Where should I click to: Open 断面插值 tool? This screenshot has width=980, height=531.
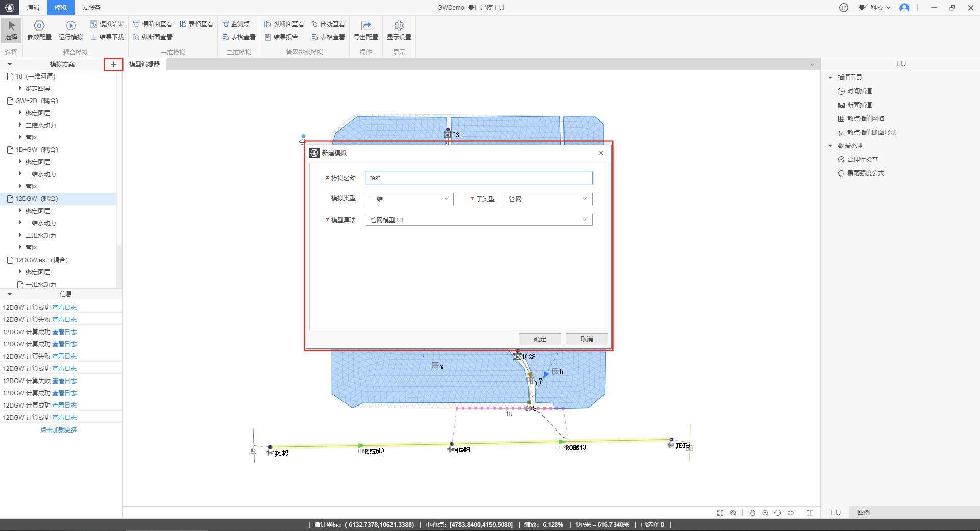pyautogui.click(x=855, y=105)
